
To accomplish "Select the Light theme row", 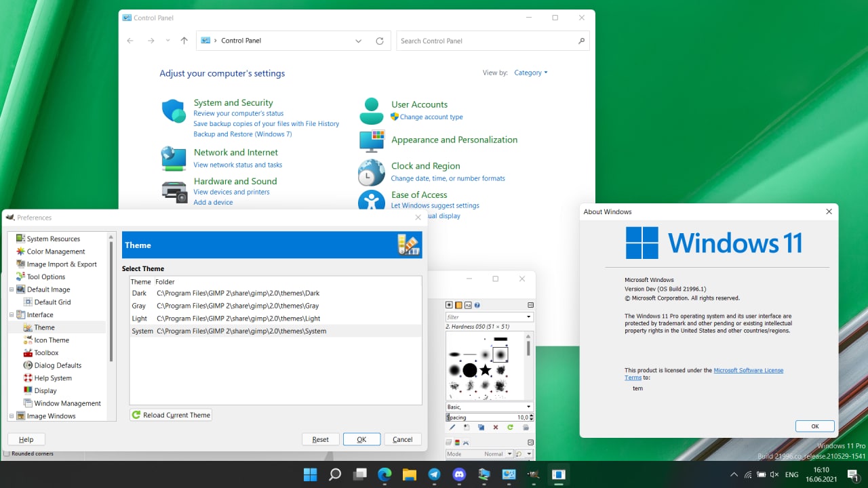I will coord(275,318).
